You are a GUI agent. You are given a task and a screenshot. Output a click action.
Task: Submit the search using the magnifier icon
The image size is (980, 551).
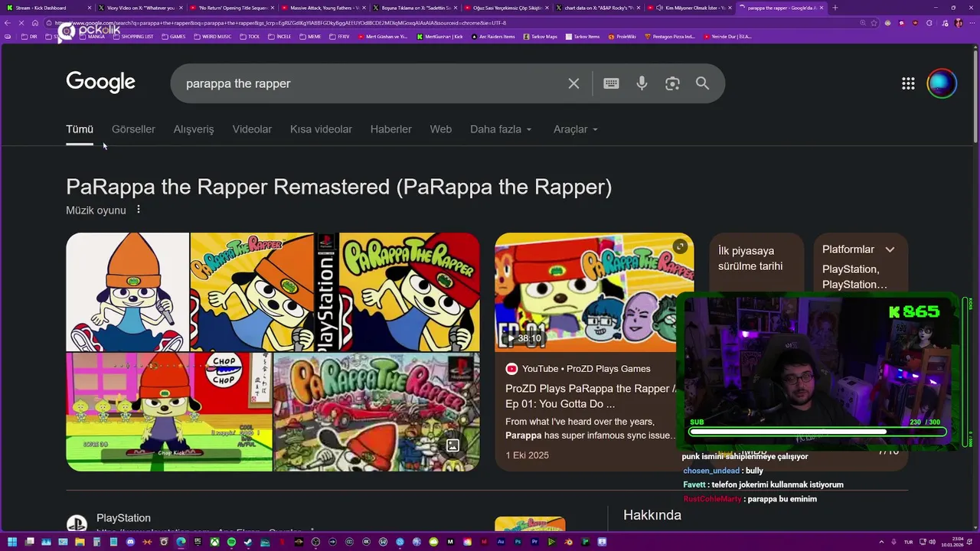(x=702, y=83)
